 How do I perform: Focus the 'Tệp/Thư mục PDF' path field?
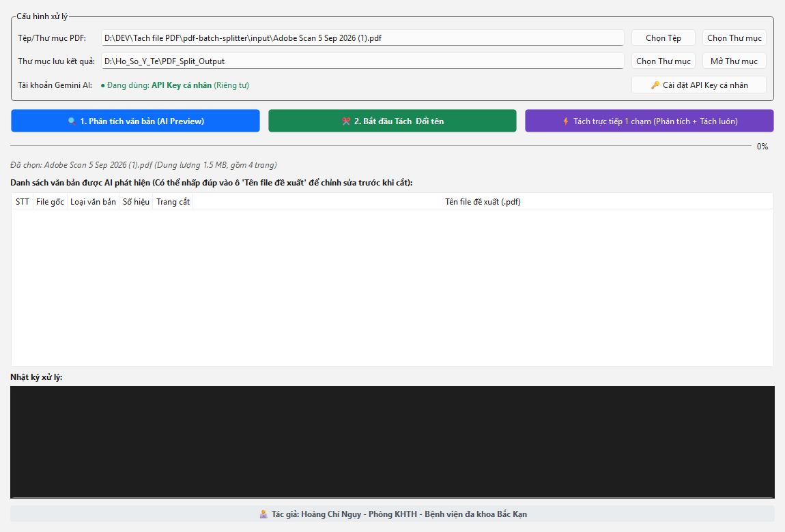362,38
